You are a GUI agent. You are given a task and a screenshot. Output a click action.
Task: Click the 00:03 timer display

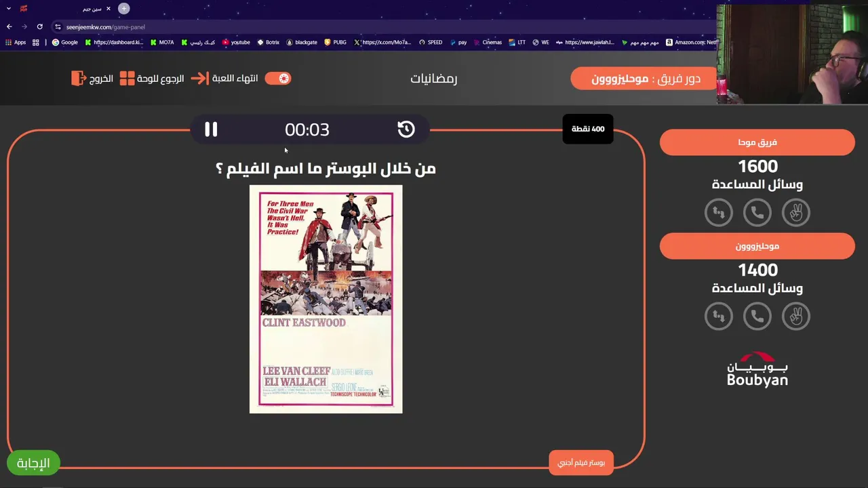(307, 129)
